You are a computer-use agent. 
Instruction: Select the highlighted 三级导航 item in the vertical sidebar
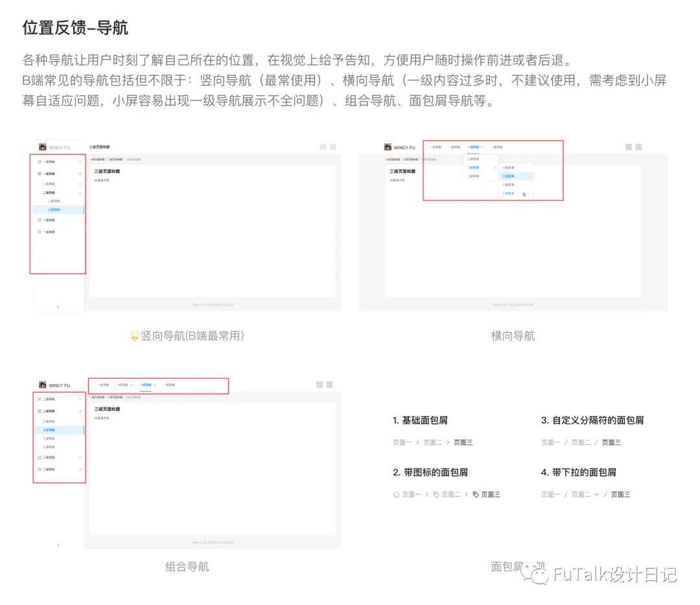58,209
